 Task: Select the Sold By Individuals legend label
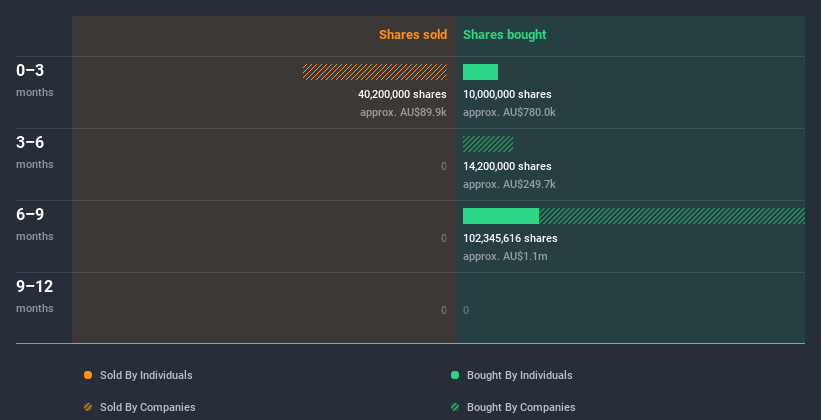[146, 375]
